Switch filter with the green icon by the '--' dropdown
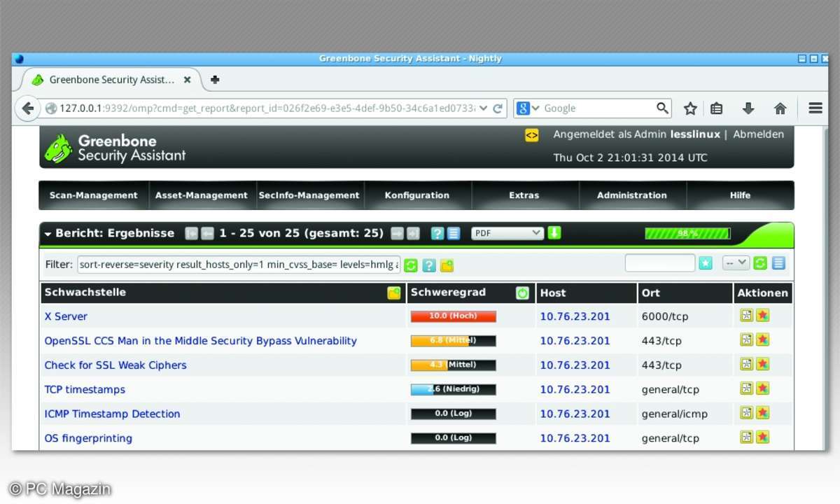This screenshot has width=840, height=504. coord(760,263)
